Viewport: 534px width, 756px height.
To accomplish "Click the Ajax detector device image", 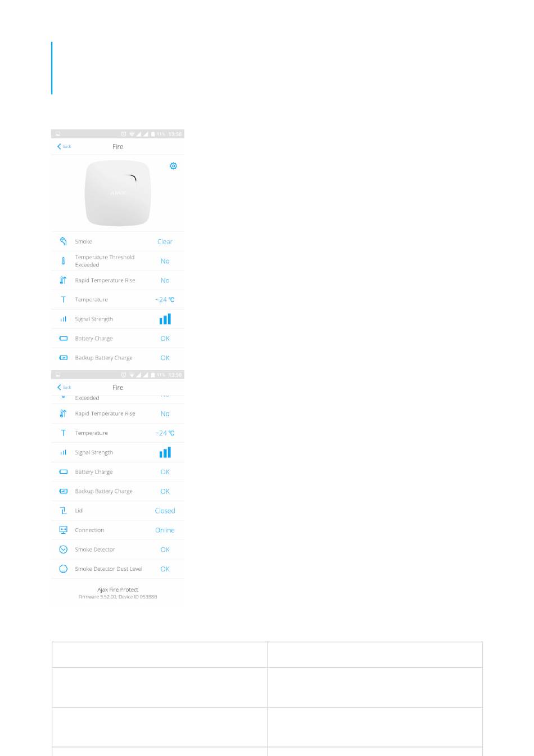I will coord(118,193).
